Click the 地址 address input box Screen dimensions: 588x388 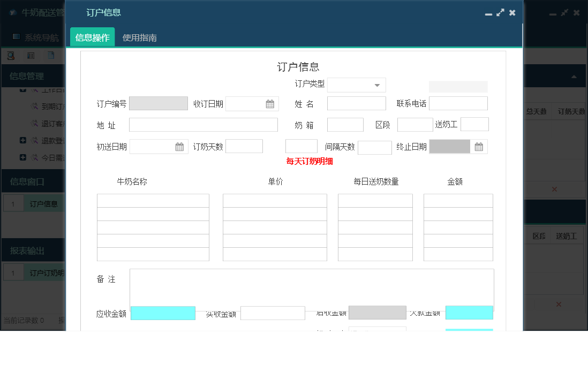pos(203,124)
